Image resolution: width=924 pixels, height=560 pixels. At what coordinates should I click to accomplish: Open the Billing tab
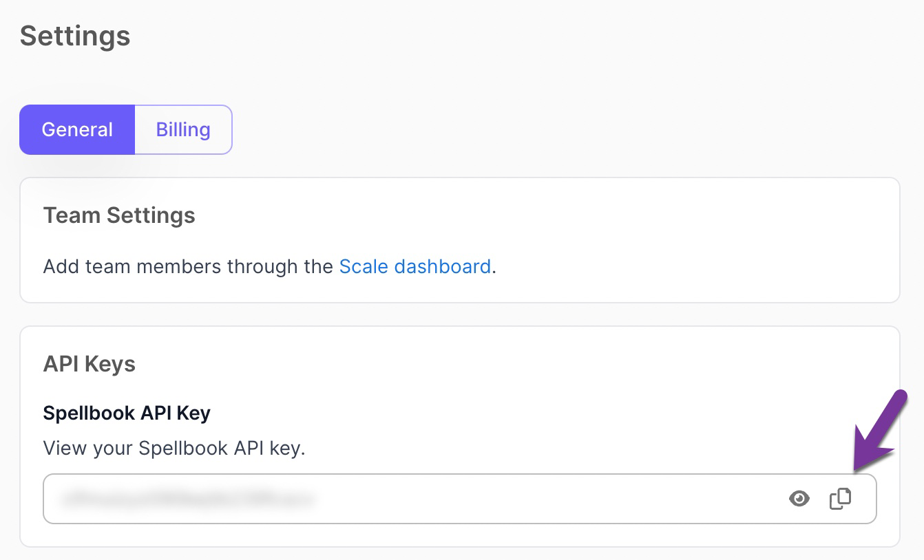(x=183, y=129)
